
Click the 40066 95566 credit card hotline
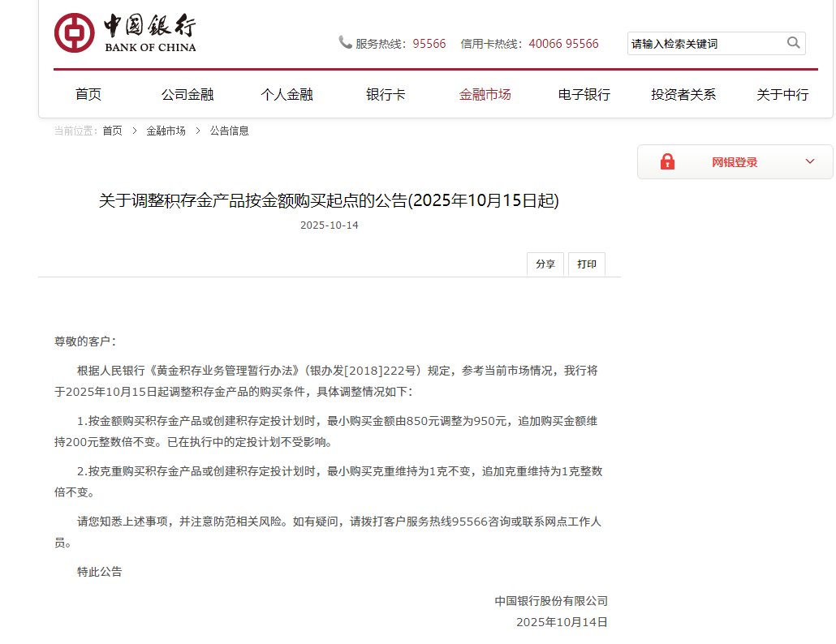point(563,44)
